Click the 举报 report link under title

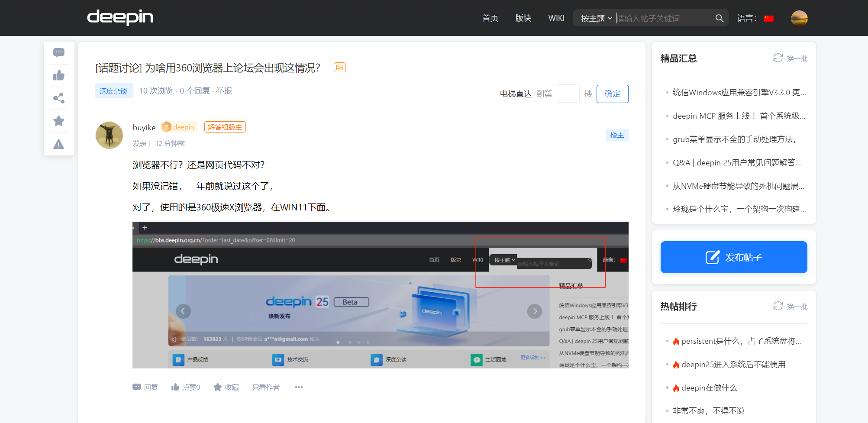[224, 90]
